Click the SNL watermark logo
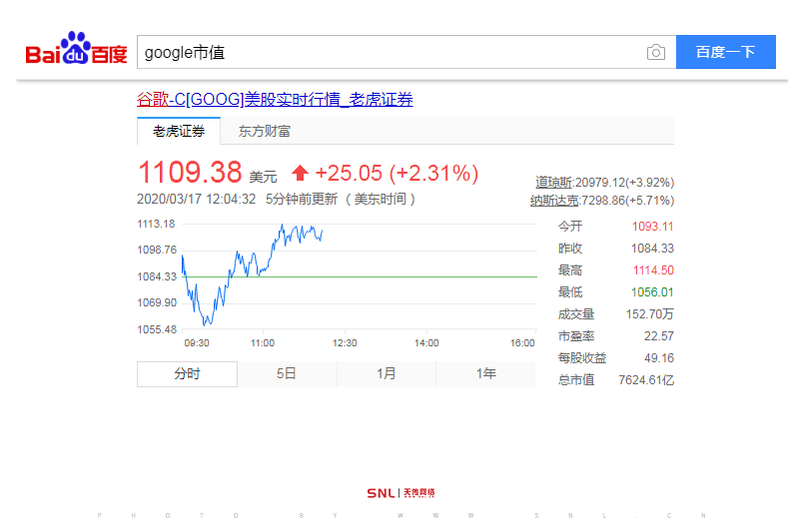This screenshot has width=799, height=532. (399, 493)
